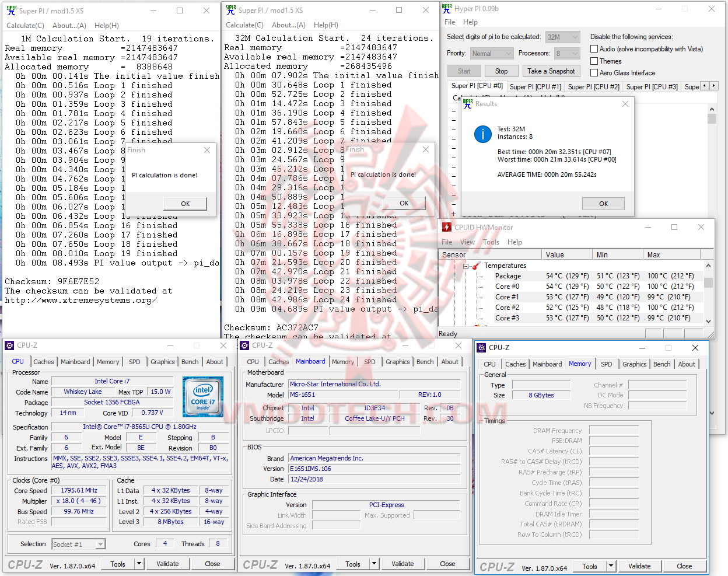Click the CPU-Z Memory window title icon
Screen dimensions: 728x576
[481, 347]
